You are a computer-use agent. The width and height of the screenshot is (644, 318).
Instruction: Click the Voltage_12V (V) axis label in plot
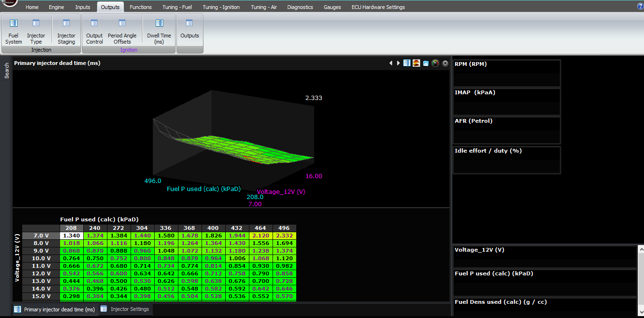click(281, 192)
